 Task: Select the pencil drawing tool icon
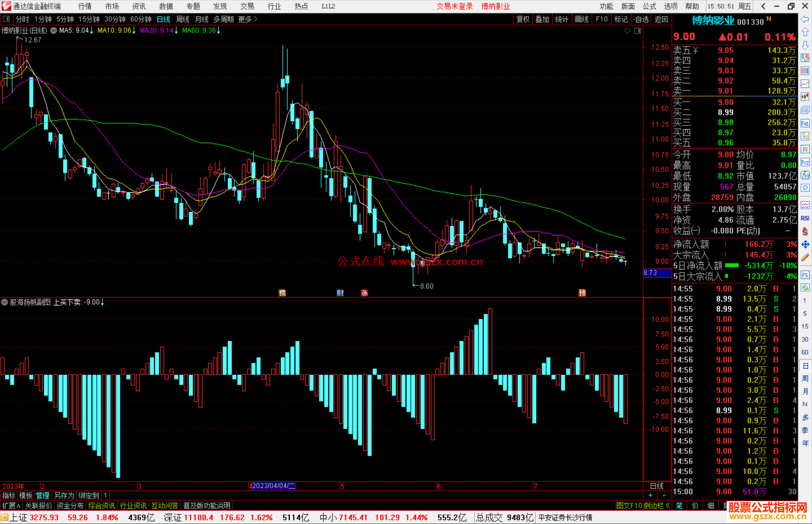805,258
